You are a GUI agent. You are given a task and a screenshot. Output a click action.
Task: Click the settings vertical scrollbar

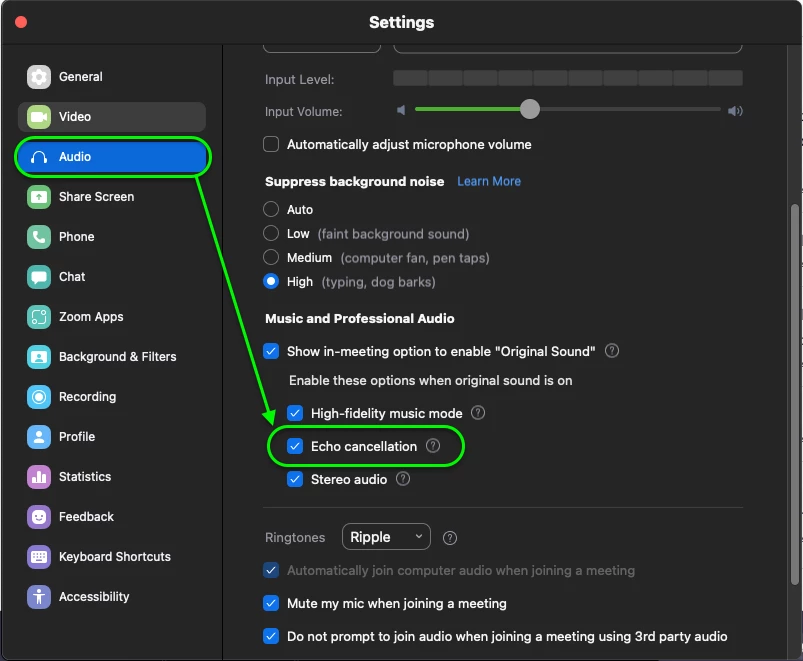795,394
